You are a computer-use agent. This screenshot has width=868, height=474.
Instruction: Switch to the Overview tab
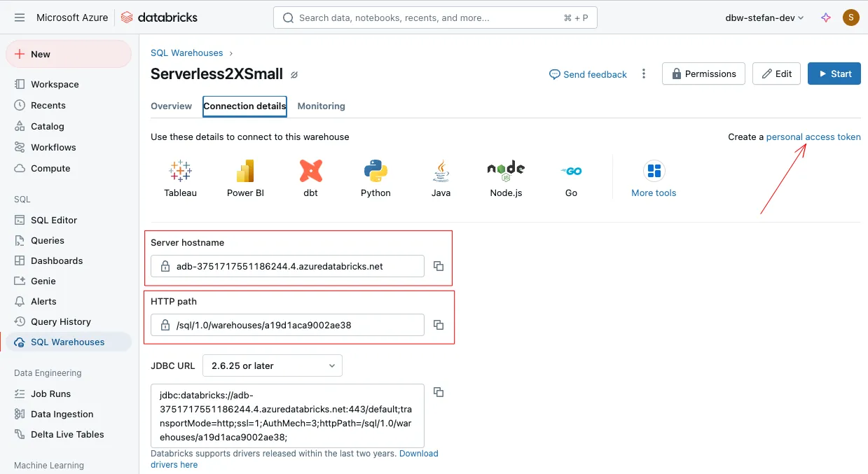[x=171, y=106]
